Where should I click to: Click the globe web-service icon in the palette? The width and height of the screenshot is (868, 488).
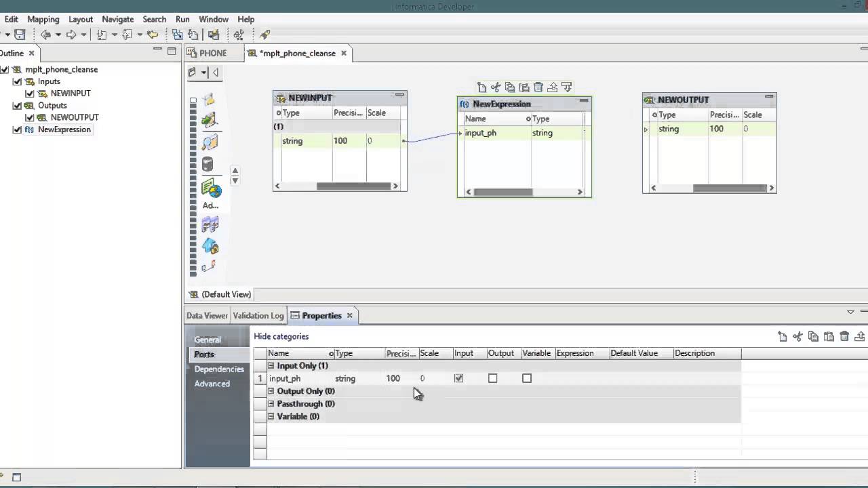coord(211,188)
